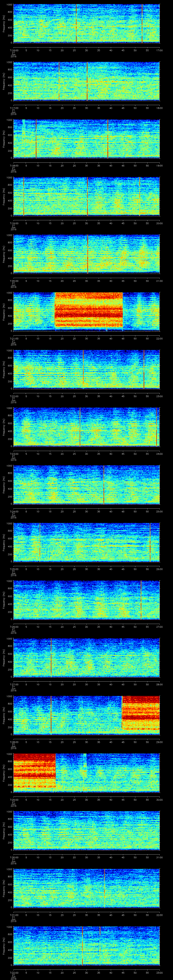This screenshot has width=173, height=980.
Task: Click the red vertical spike in the 7:20:00 spectrogram
Action: pos(88,254)
